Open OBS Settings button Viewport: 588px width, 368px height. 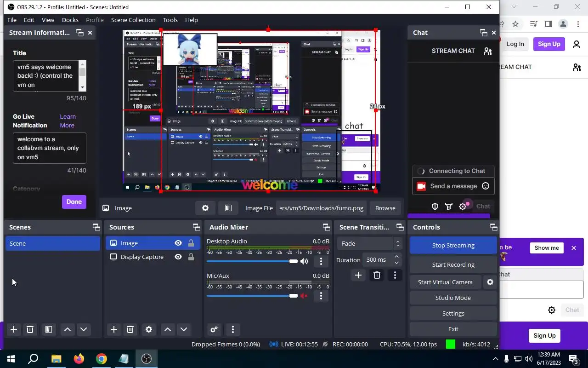[453, 313]
